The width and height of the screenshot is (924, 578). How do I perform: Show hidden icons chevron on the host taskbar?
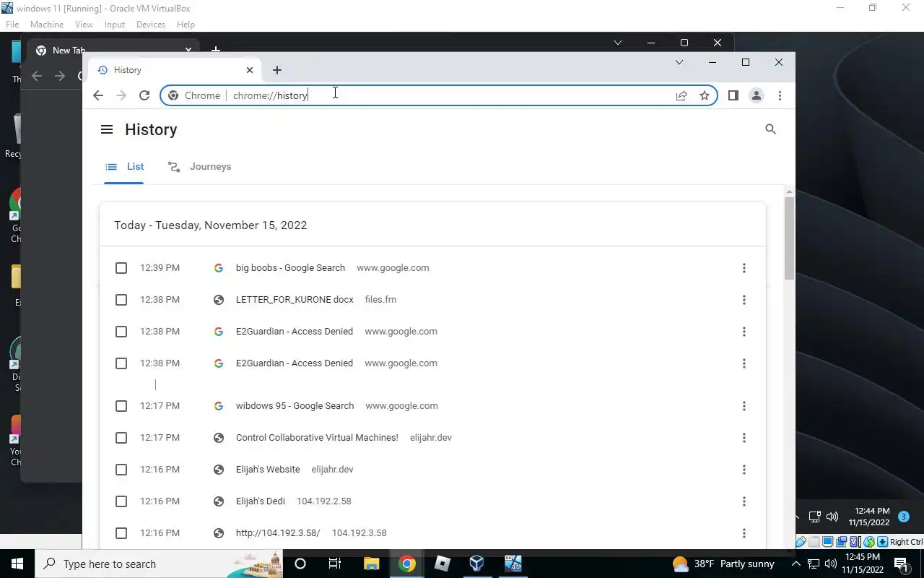tap(796, 564)
